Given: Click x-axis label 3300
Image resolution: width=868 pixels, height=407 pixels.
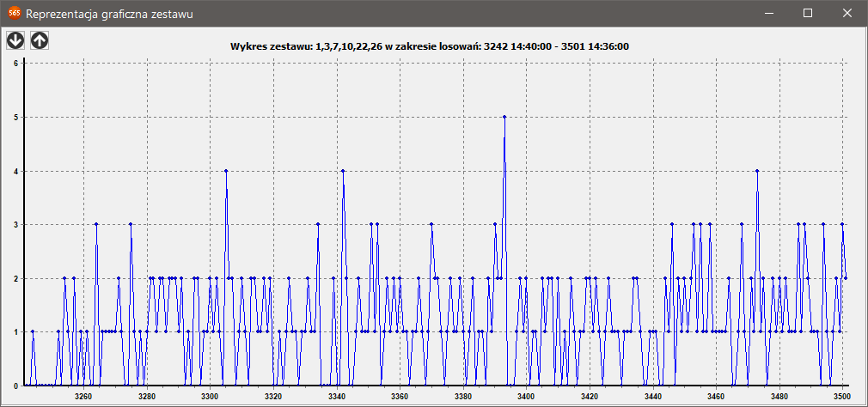Looking at the screenshot, I should pyautogui.click(x=210, y=396).
